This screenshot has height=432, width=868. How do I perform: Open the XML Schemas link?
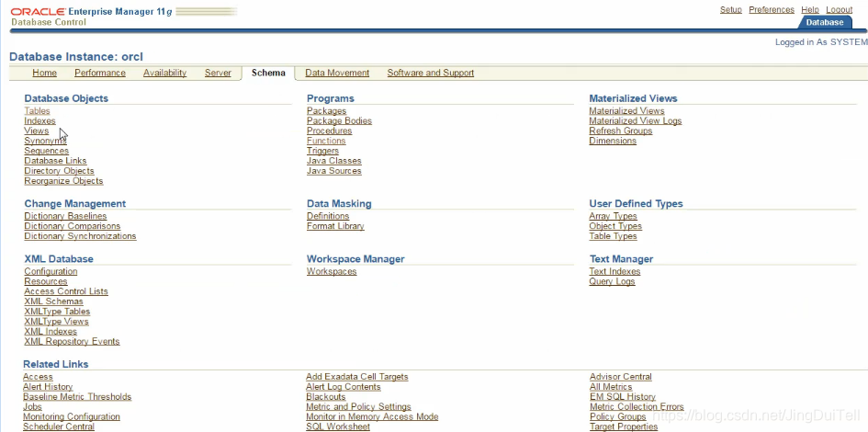click(x=53, y=301)
